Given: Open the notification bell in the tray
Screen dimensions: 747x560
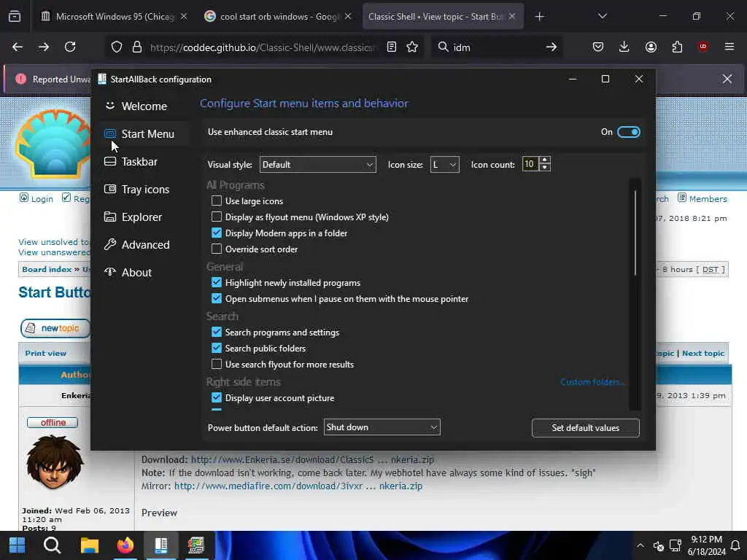Looking at the screenshot, I should [735, 545].
